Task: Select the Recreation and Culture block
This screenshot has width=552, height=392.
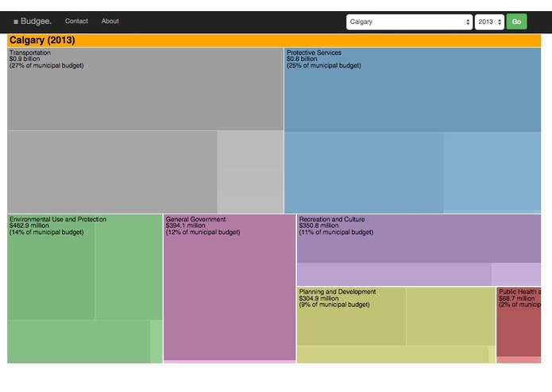Action: click(x=419, y=250)
